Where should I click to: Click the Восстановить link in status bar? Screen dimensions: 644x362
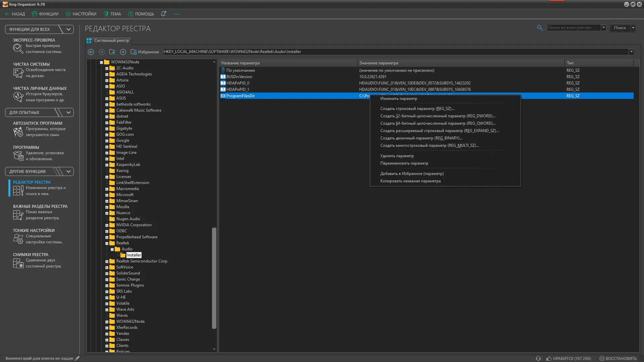621,358
